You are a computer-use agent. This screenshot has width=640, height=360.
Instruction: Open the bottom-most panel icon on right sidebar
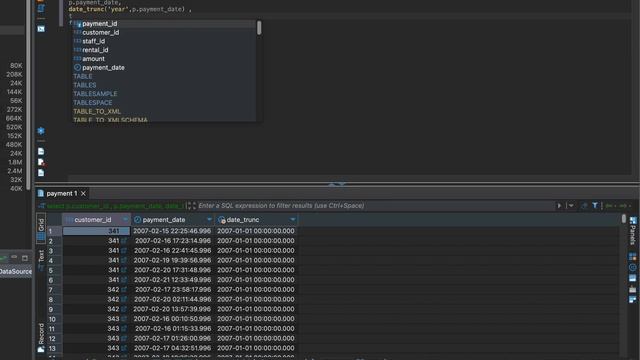(633, 300)
